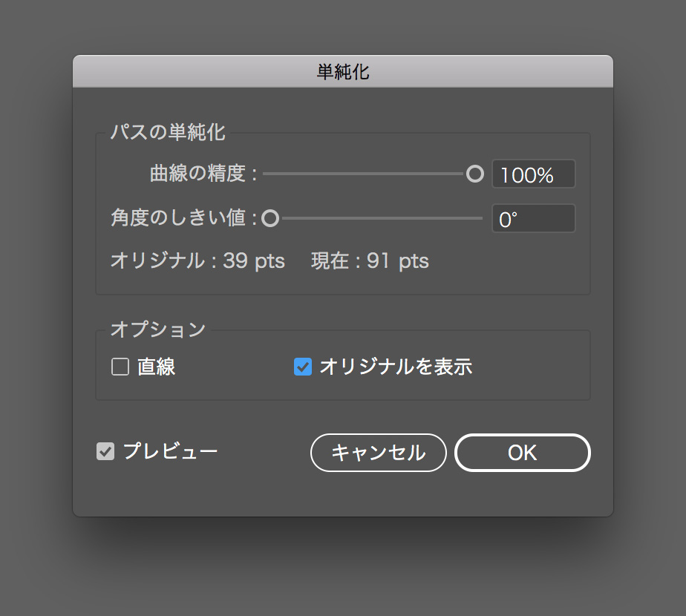Click the 直線 label text
686x616 pixels.
click(156, 367)
